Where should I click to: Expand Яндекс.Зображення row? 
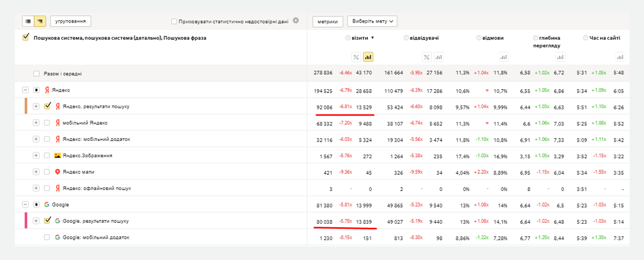coord(36,156)
